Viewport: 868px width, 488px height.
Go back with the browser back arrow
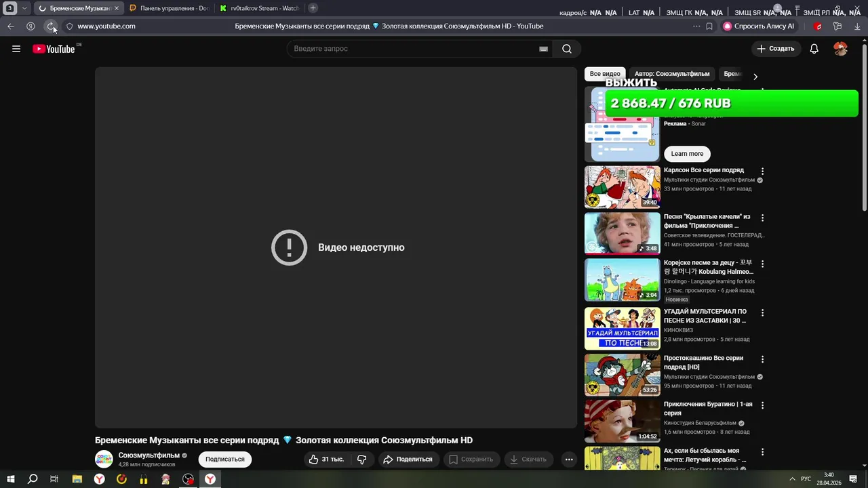[x=11, y=26]
